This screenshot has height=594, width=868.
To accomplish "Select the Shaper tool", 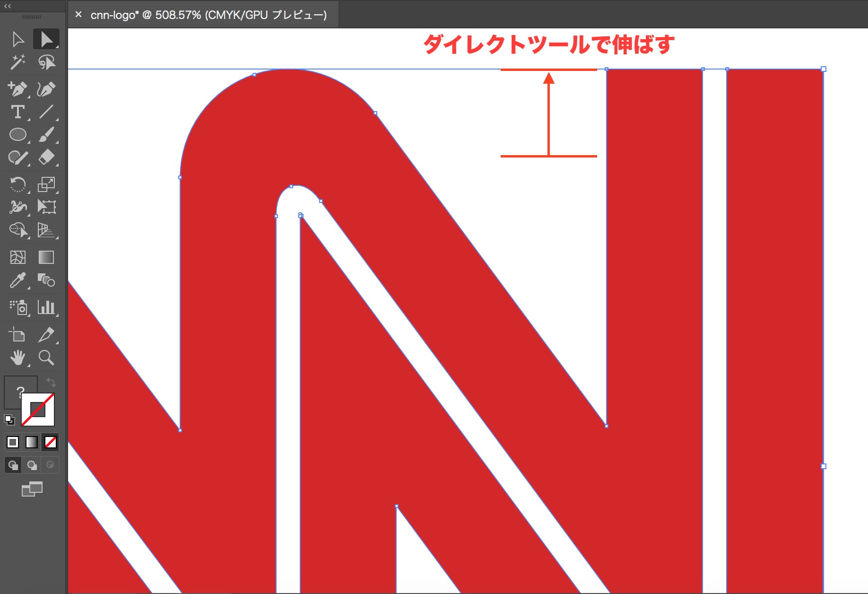I will pos(18,157).
